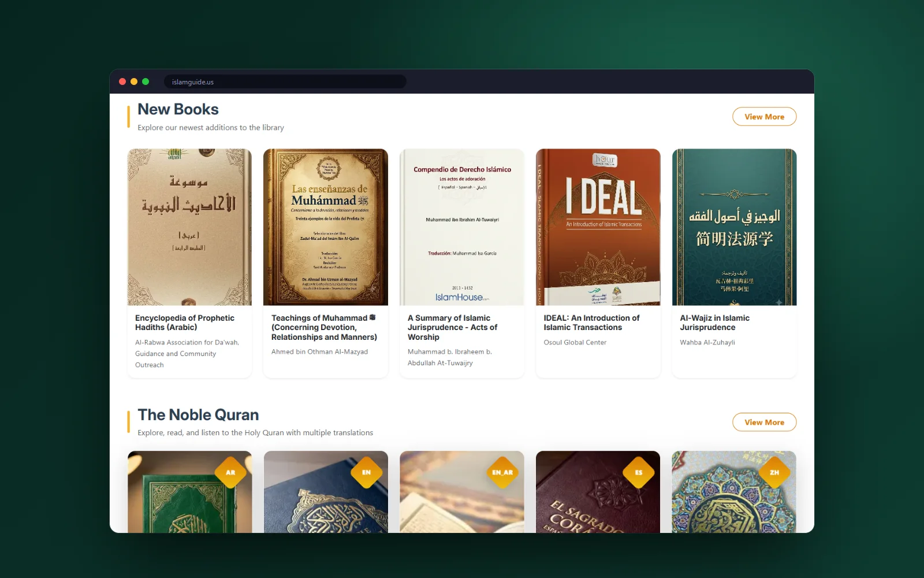The image size is (924, 578).
Task: Click author Ahmed bin Othman Al-Mazyad
Action: 319,351
